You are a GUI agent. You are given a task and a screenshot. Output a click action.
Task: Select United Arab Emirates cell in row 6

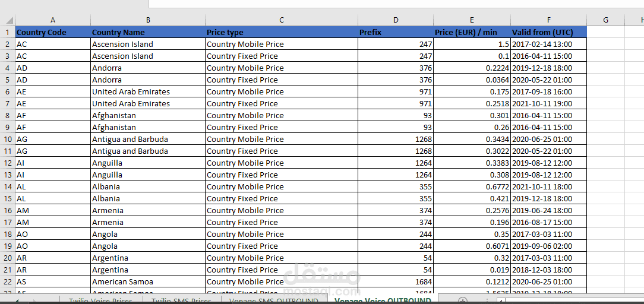click(x=148, y=91)
